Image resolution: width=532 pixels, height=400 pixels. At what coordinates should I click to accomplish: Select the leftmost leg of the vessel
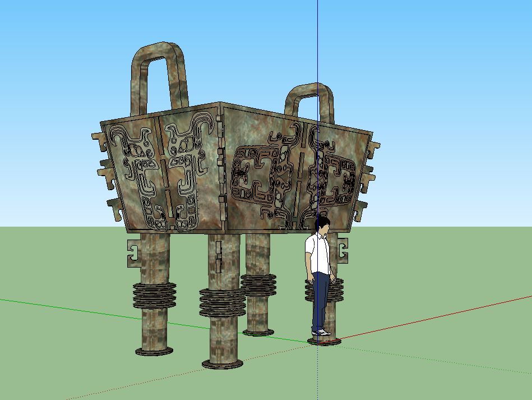click(x=154, y=294)
